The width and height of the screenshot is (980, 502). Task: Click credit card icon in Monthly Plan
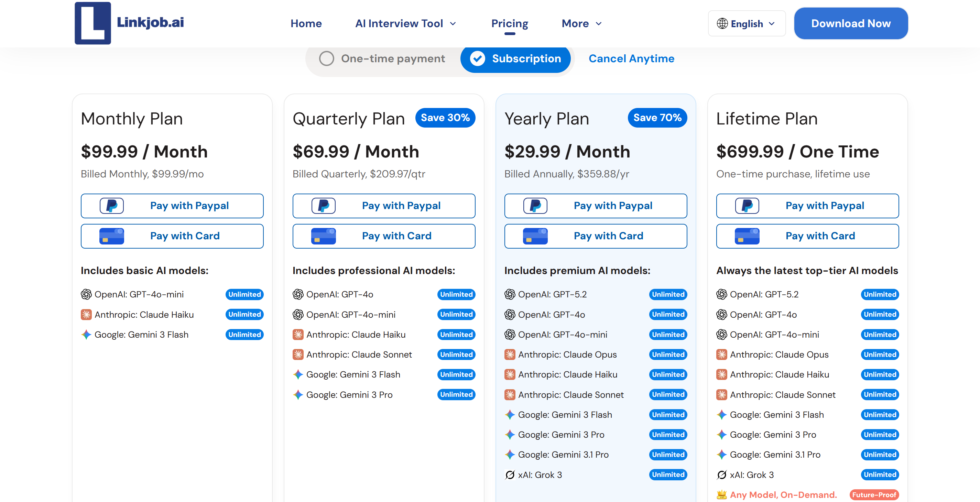tap(111, 236)
